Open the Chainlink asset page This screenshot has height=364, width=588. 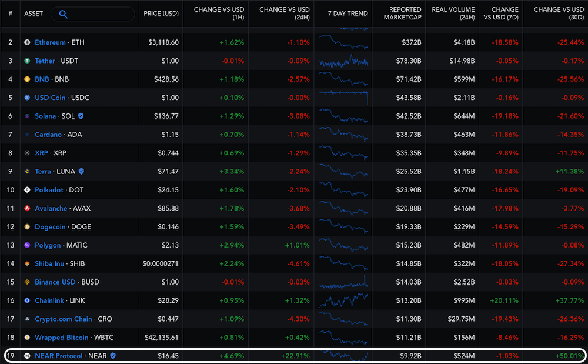pyautogui.click(x=49, y=300)
